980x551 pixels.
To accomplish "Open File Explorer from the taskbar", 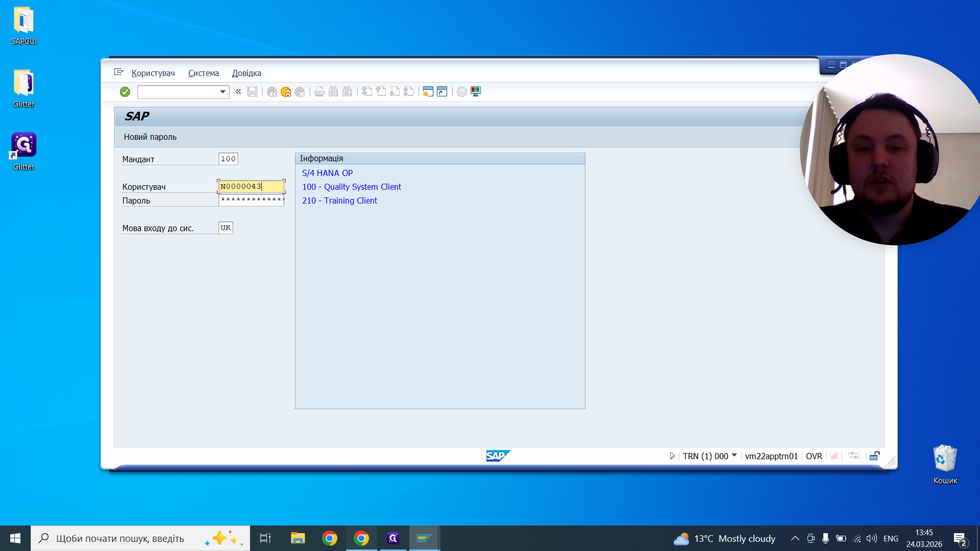I will click(298, 538).
